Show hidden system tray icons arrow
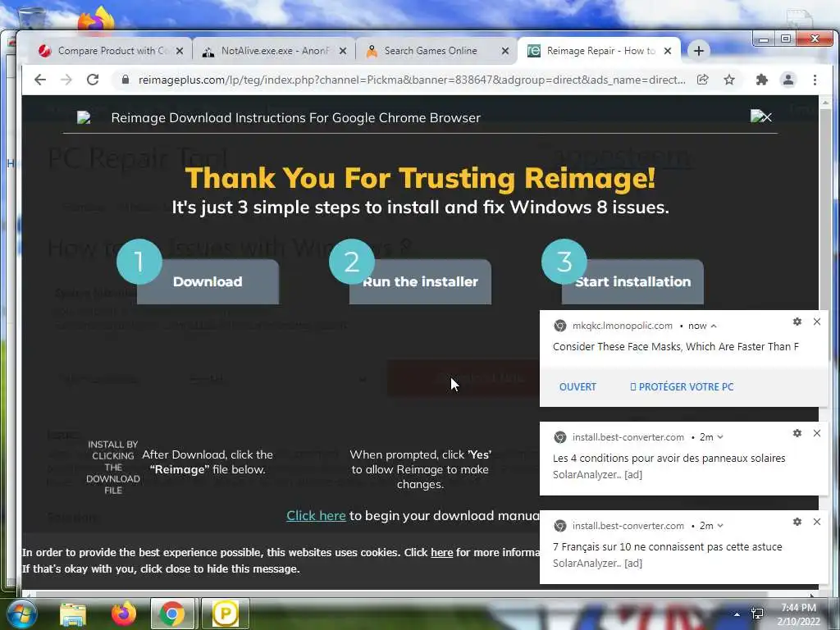 [737, 614]
